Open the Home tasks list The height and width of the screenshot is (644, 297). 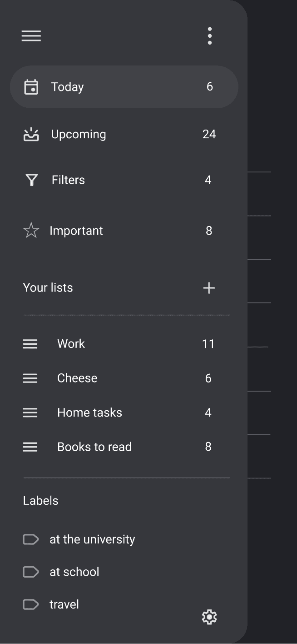pyautogui.click(x=89, y=413)
